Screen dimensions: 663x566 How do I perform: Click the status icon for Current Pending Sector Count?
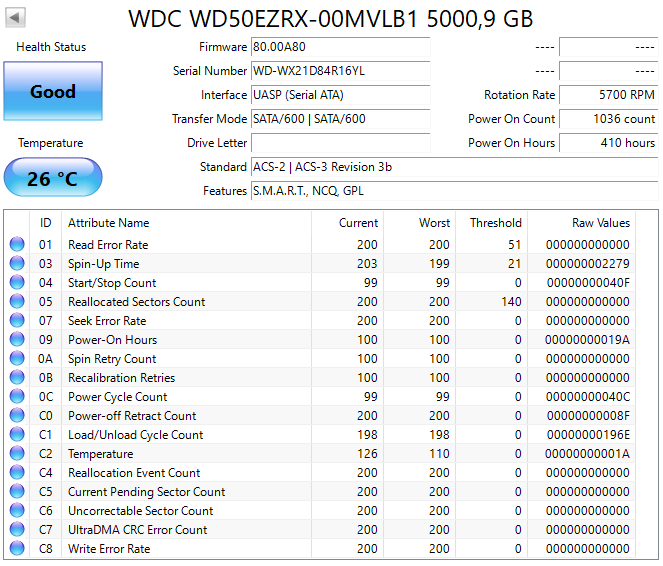tap(17, 492)
